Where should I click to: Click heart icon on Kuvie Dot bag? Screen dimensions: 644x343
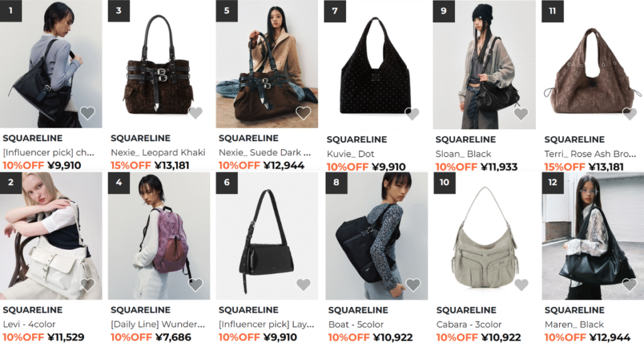pyautogui.click(x=411, y=114)
